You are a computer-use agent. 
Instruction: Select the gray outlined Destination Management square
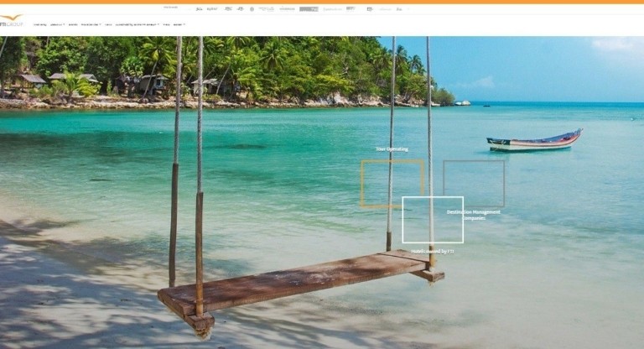[474, 184]
